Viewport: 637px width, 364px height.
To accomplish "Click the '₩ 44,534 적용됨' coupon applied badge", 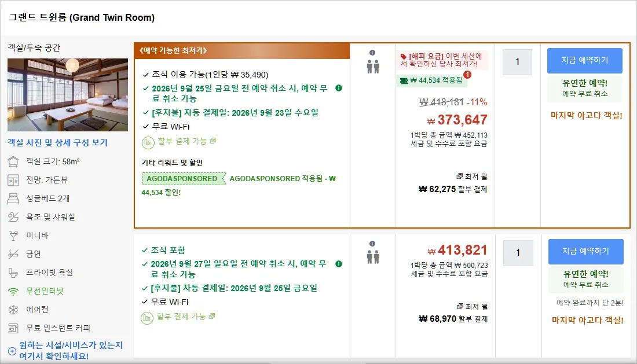I will (431, 80).
